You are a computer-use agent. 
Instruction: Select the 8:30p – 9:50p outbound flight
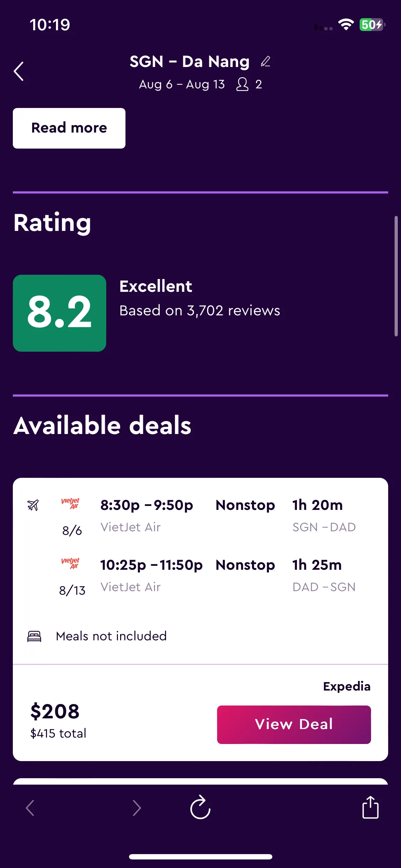click(x=147, y=505)
